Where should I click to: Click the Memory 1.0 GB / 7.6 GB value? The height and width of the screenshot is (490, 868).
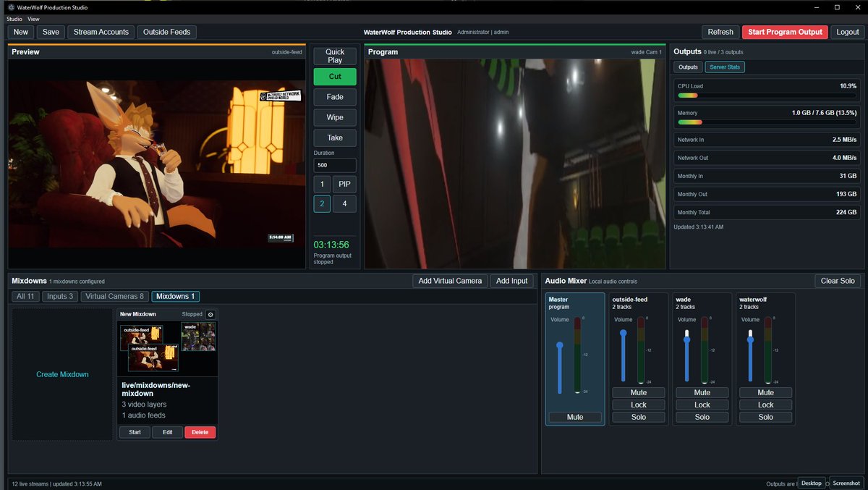[824, 113]
